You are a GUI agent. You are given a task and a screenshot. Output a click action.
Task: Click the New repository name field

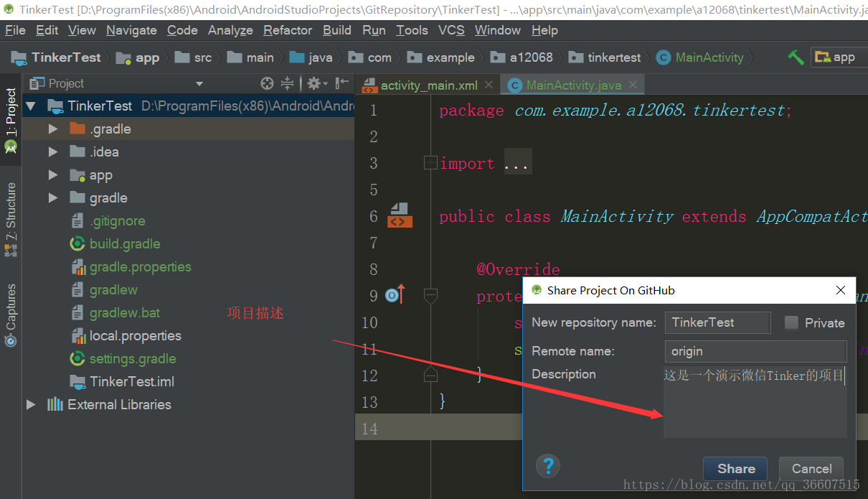pos(717,322)
